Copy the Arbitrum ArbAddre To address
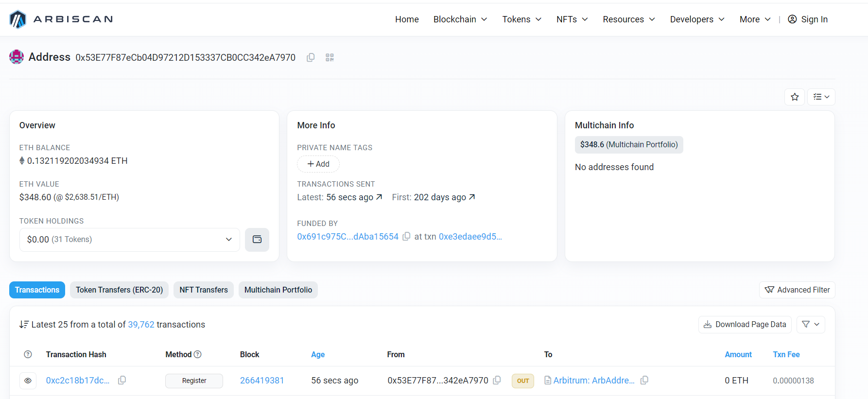 tap(644, 380)
